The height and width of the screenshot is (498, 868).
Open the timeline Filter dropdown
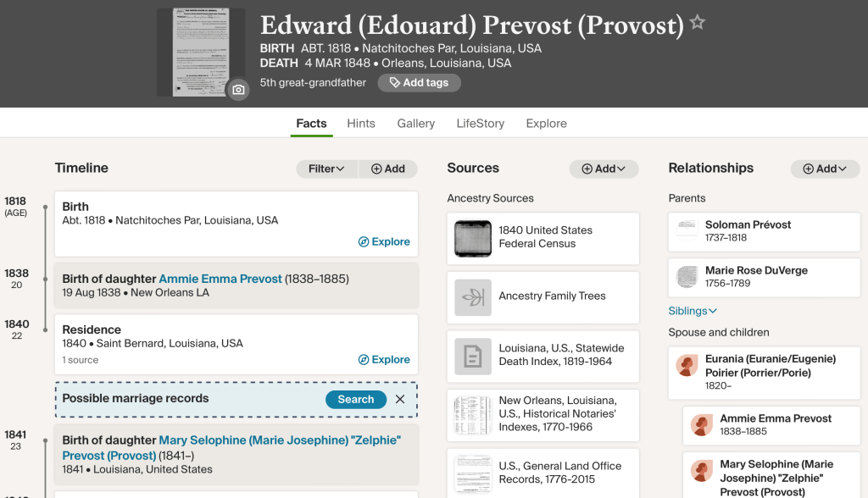tap(326, 169)
